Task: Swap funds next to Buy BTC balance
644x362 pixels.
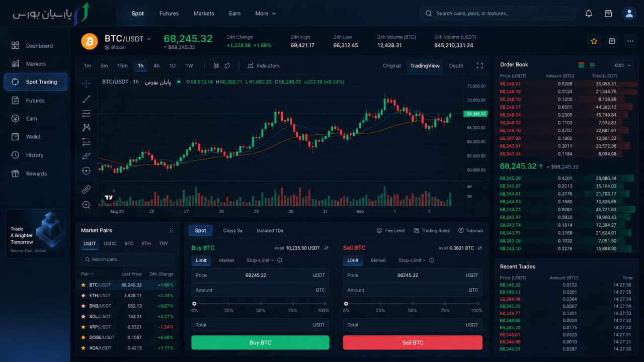Action: [326, 248]
